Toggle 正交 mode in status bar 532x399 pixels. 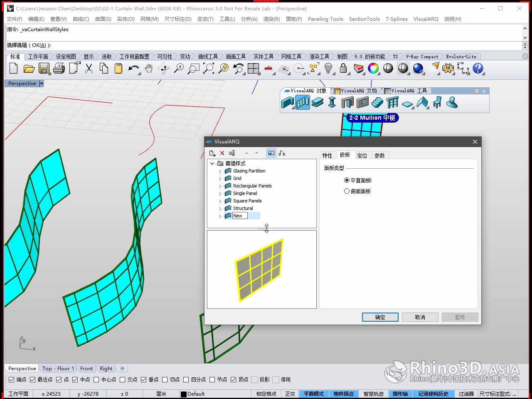pos(290,394)
